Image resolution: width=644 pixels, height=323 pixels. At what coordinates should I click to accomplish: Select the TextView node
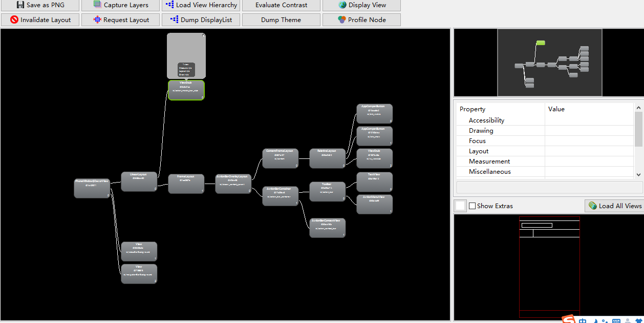(374, 182)
